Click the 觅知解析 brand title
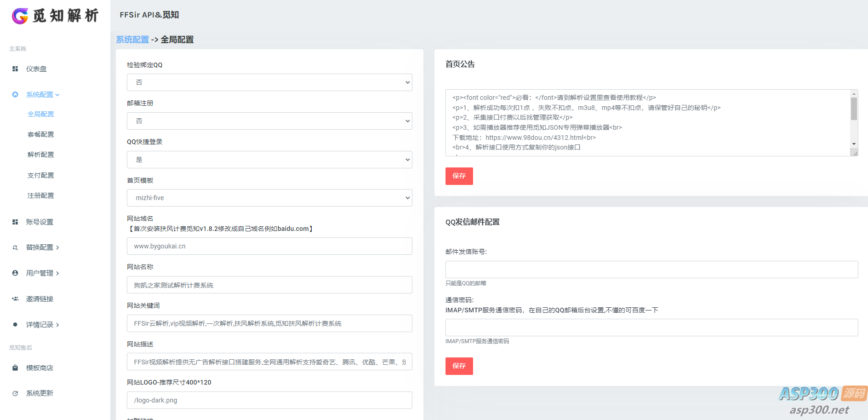The image size is (868, 420). tap(65, 16)
